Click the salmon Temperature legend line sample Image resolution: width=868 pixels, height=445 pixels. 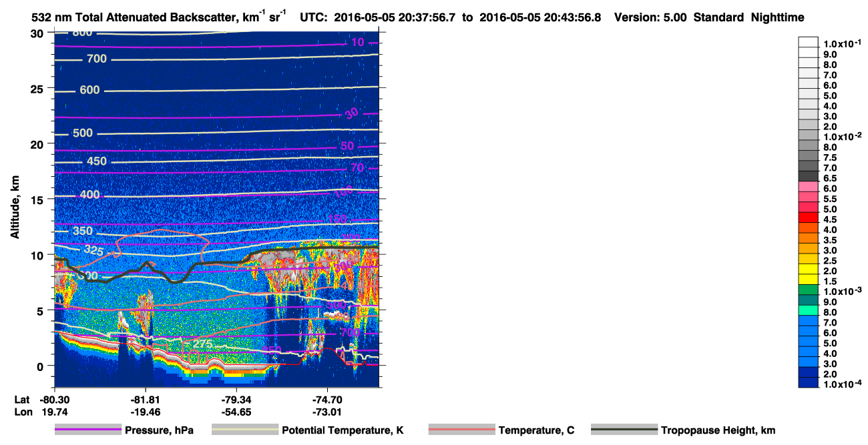(461, 430)
